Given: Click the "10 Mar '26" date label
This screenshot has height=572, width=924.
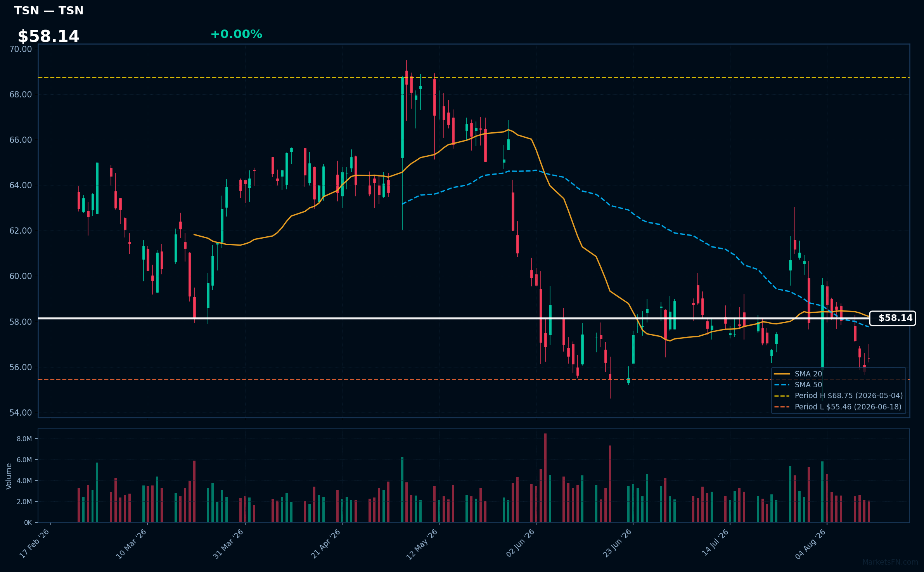Looking at the screenshot, I should [132, 544].
